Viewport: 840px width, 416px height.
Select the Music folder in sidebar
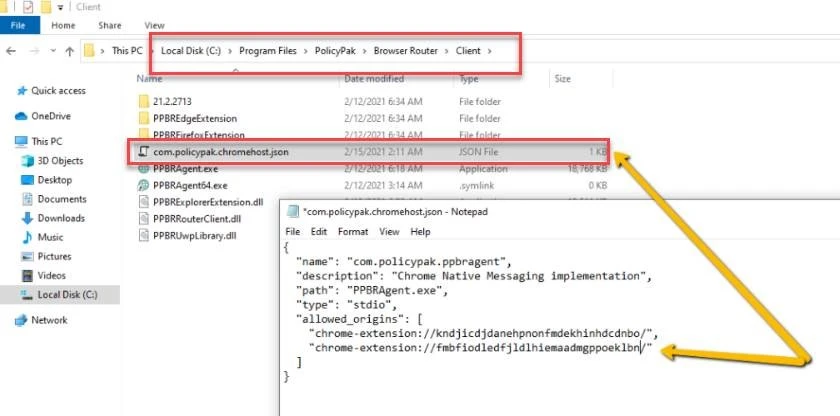(x=50, y=237)
